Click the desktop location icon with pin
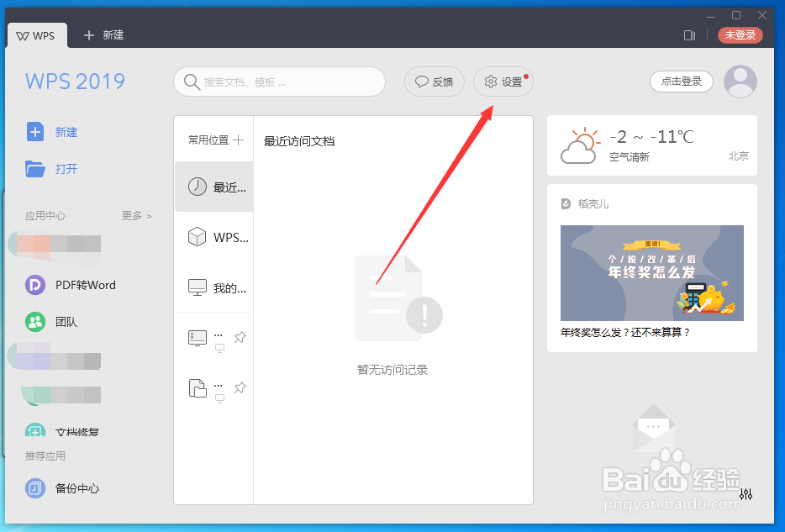Viewport: 785px width, 532px height. pos(198,338)
